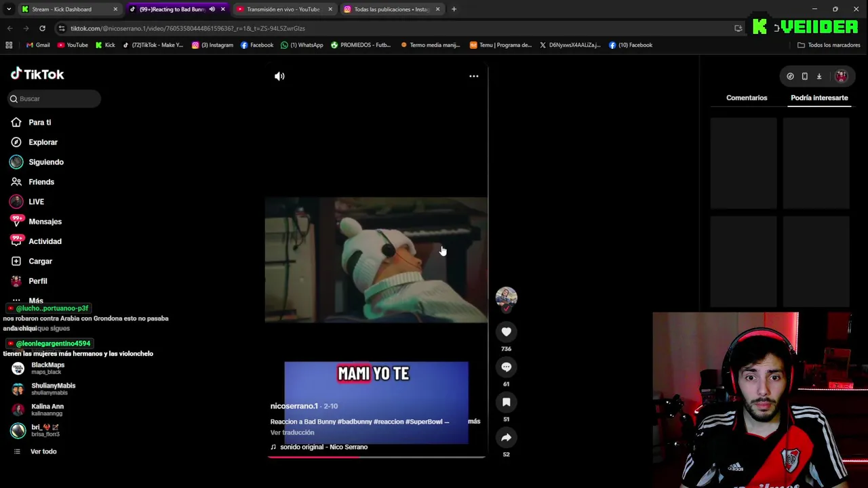Open Gmail bookmark

click(x=37, y=45)
